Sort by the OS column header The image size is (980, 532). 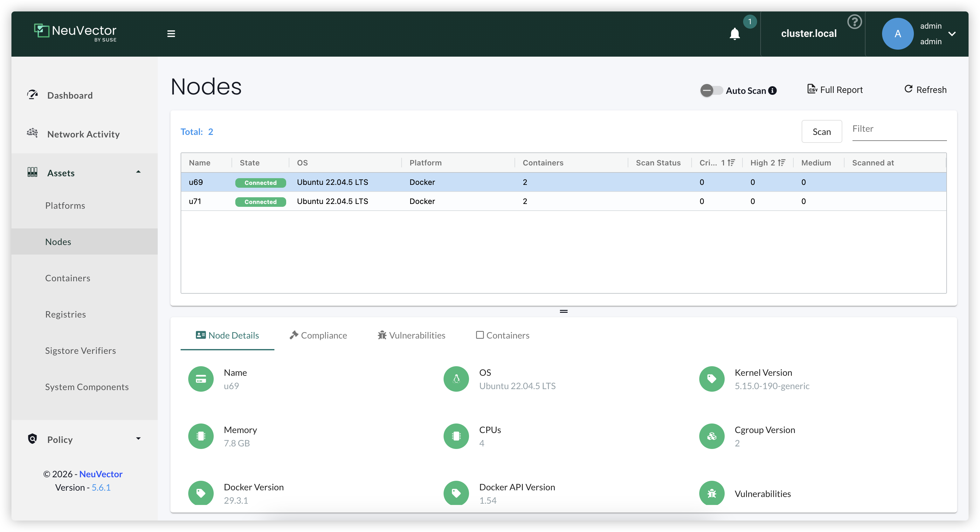(302, 163)
